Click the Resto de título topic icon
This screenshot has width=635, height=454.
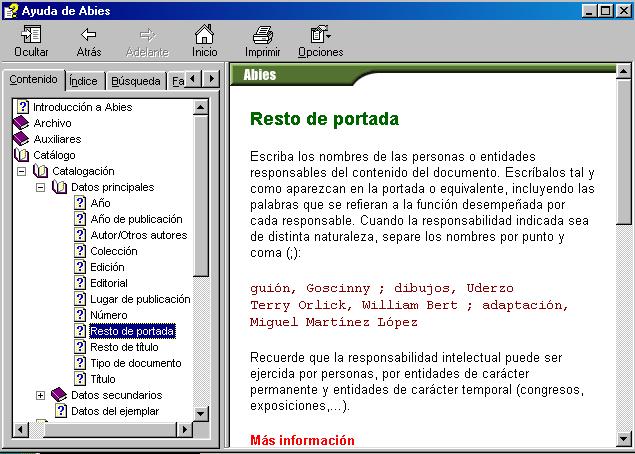pyautogui.click(x=80, y=347)
